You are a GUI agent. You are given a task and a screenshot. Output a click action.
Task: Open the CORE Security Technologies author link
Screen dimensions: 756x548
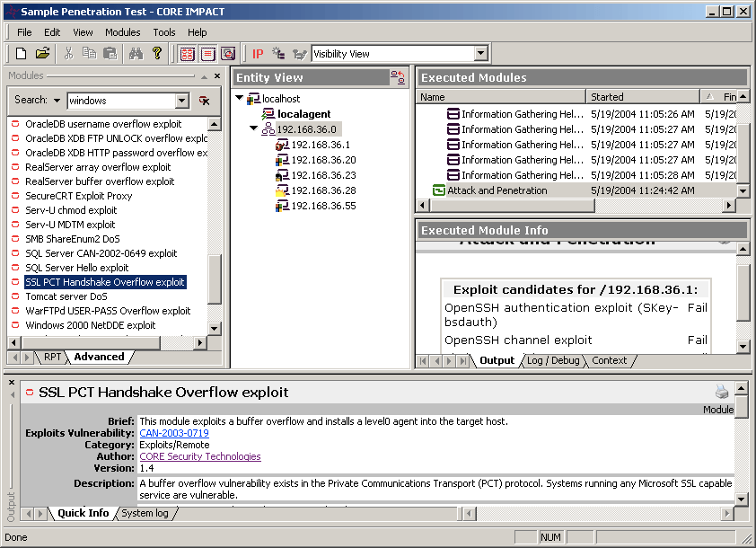[200, 456]
